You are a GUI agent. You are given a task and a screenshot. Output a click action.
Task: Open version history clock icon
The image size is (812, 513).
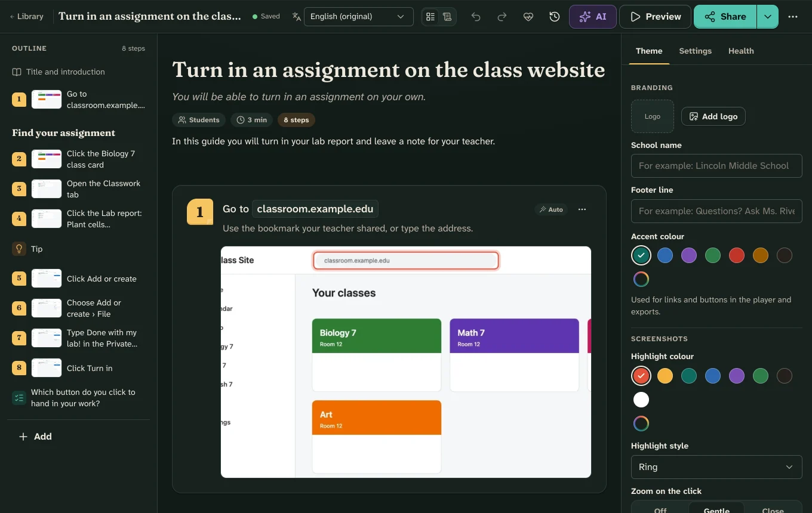[x=555, y=17]
